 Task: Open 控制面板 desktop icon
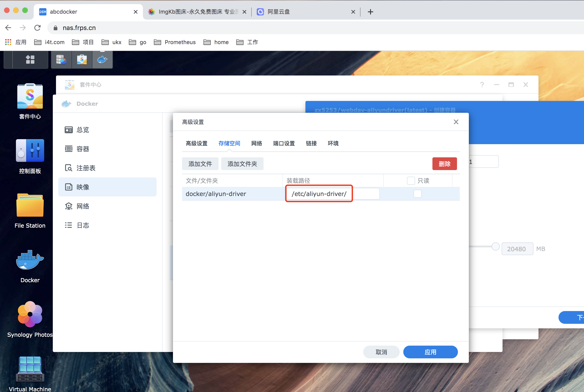(30, 156)
